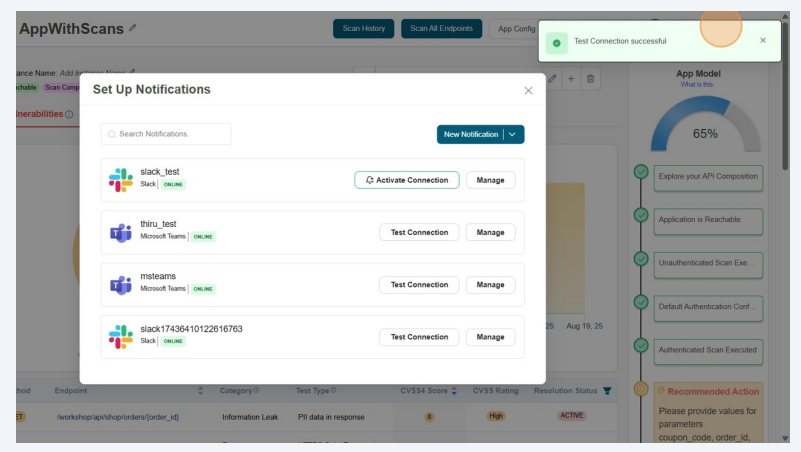Activate Connection for slack_test
Screen dimensions: 801x452
click(x=407, y=180)
